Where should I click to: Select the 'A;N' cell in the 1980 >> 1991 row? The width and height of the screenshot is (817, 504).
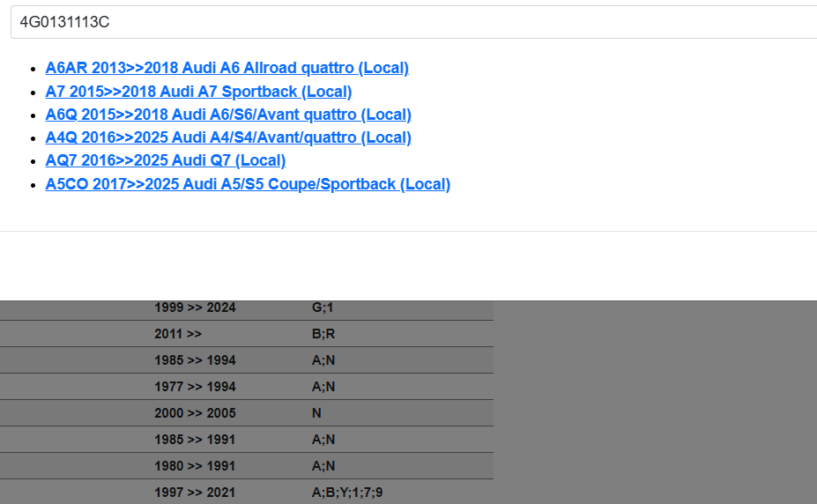[323, 466]
